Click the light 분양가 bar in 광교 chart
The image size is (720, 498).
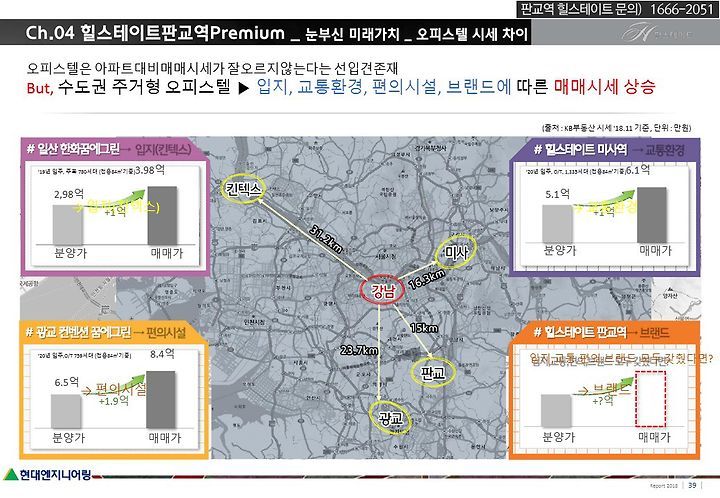point(66,412)
